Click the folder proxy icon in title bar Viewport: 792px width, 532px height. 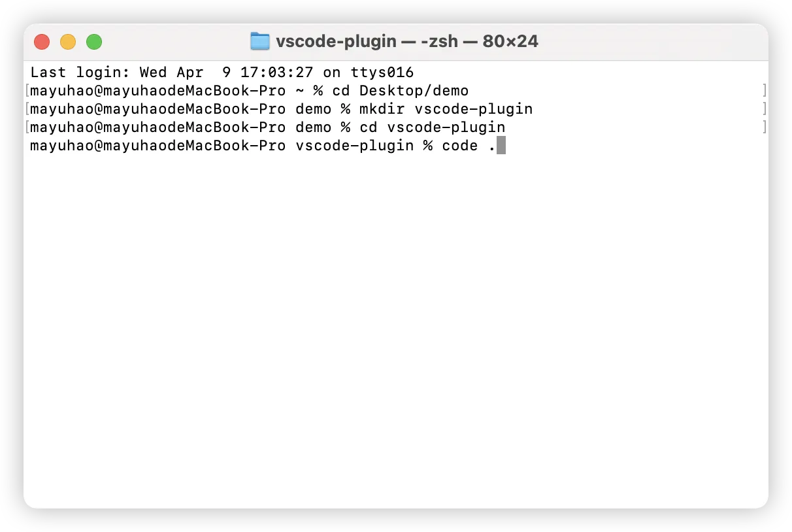point(260,42)
